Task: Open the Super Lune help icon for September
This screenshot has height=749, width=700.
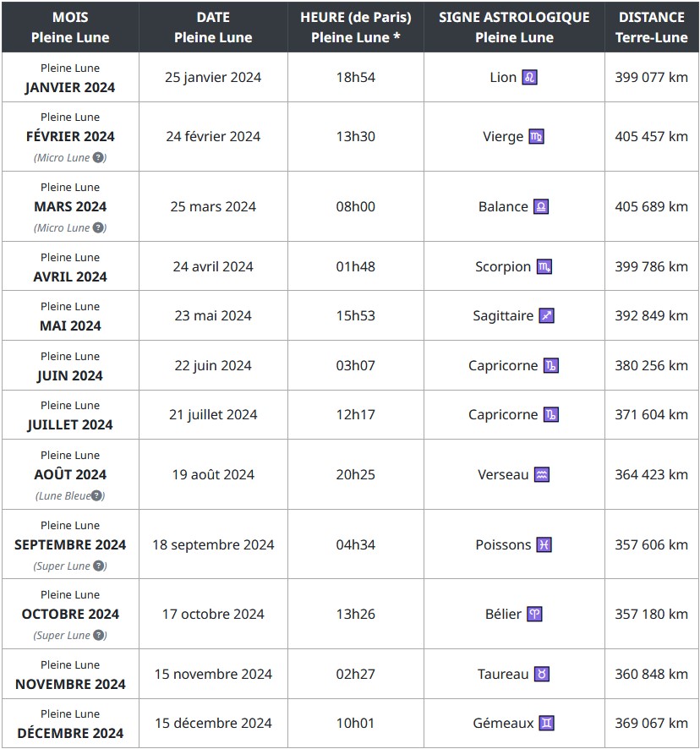Action: coord(99,566)
